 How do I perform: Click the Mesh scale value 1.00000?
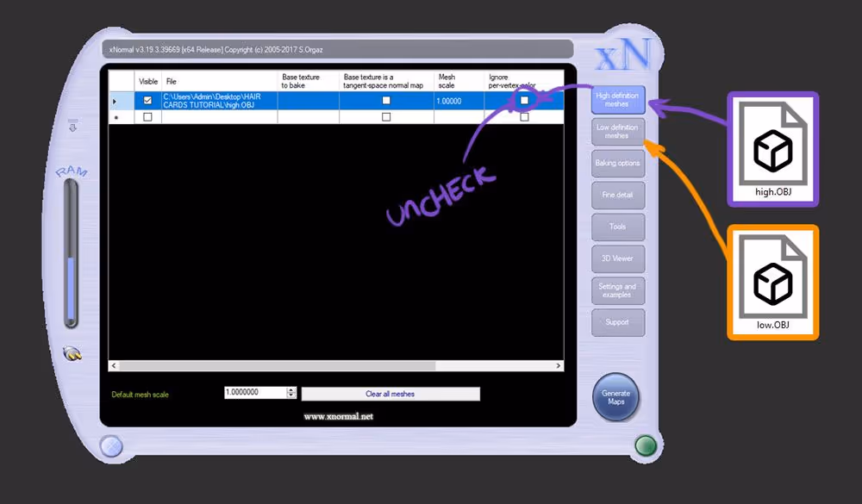coord(448,101)
